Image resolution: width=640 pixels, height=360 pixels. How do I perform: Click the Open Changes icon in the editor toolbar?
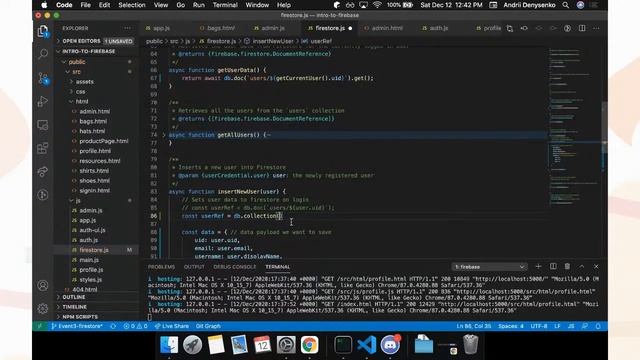510,28
